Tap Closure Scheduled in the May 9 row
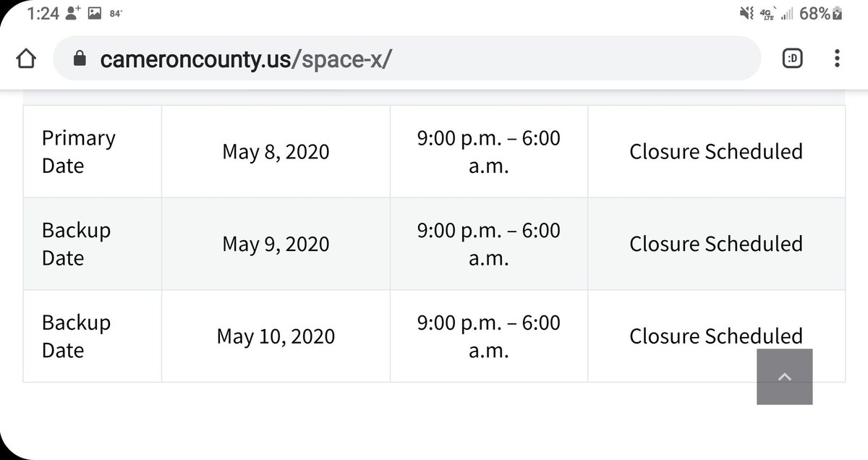868x460 pixels. [x=715, y=244]
